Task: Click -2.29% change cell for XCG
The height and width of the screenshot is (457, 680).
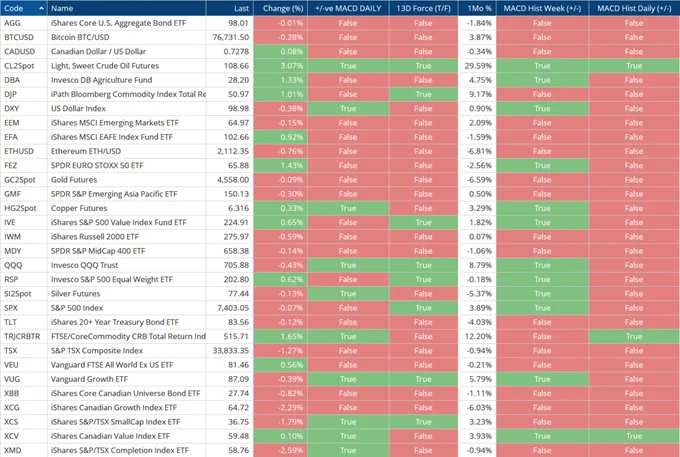Action: (x=280, y=408)
